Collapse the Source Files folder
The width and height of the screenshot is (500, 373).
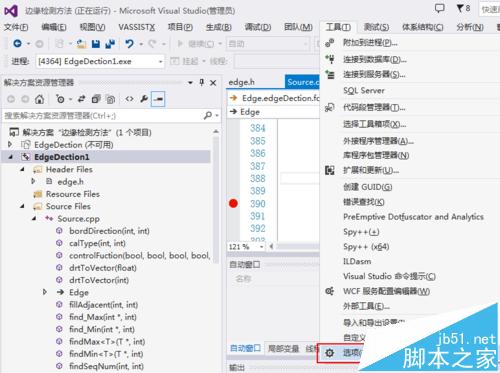pos(22,206)
